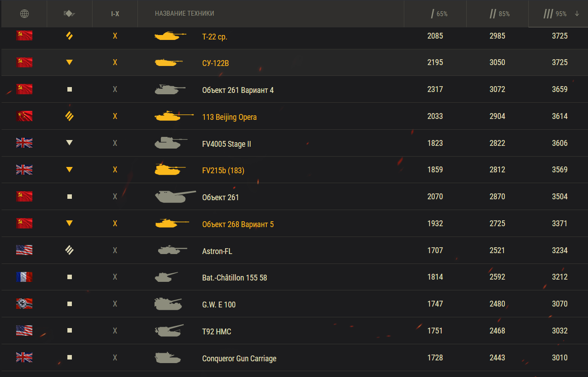Select the T92 HMC vehicle name

[217, 332]
